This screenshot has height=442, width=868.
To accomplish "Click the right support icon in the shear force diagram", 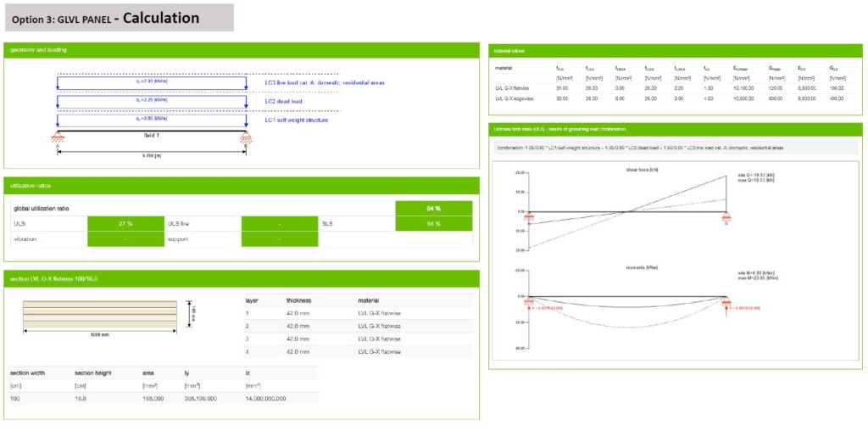I will pyautogui.click(x=726, y=216).
